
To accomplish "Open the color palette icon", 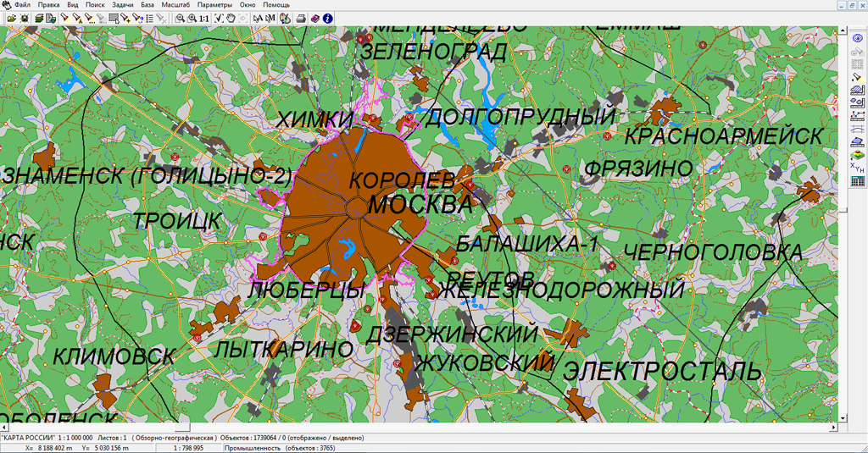I will (285, 19).
